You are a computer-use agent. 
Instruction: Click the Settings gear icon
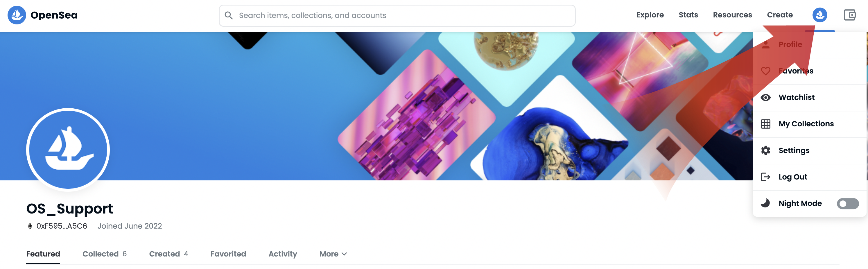[765, 150]
